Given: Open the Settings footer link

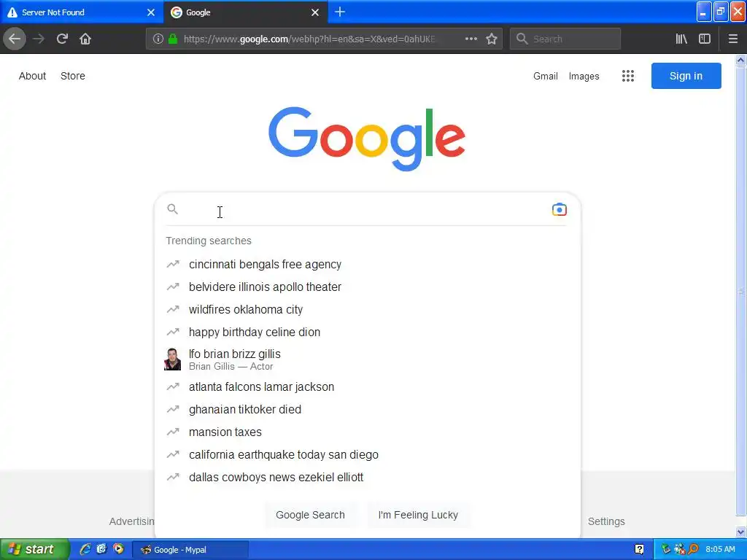Looking at the screenshot, I should (606, 521).
